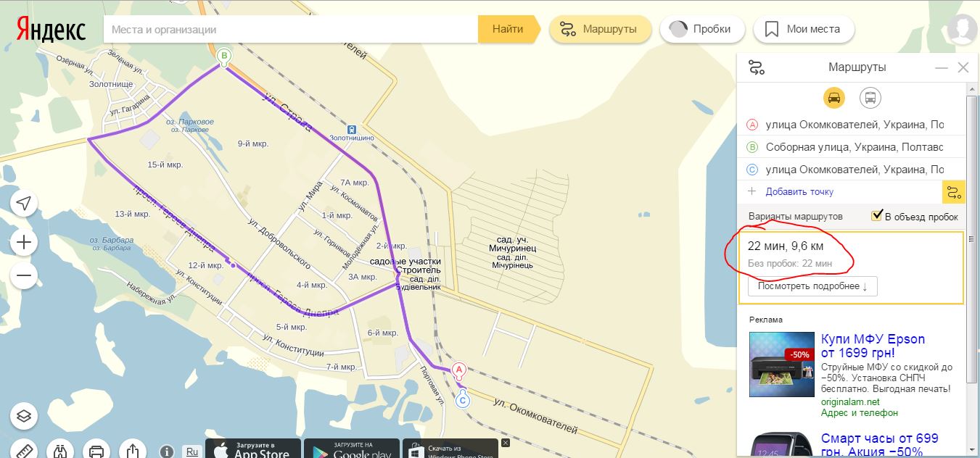
Task: Click the geolocation arrow button on map
Action: coord(24,204)
